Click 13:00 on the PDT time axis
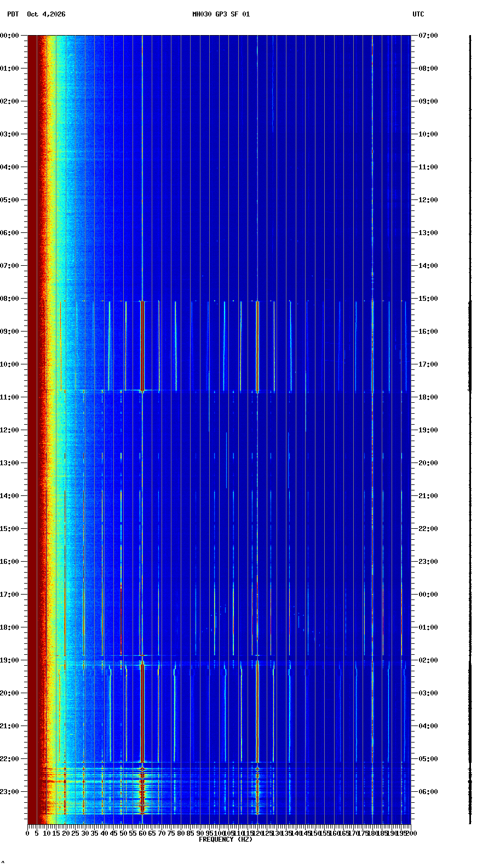Image resolution: width=494 pixels, height=868 pixels. [9, 463]
